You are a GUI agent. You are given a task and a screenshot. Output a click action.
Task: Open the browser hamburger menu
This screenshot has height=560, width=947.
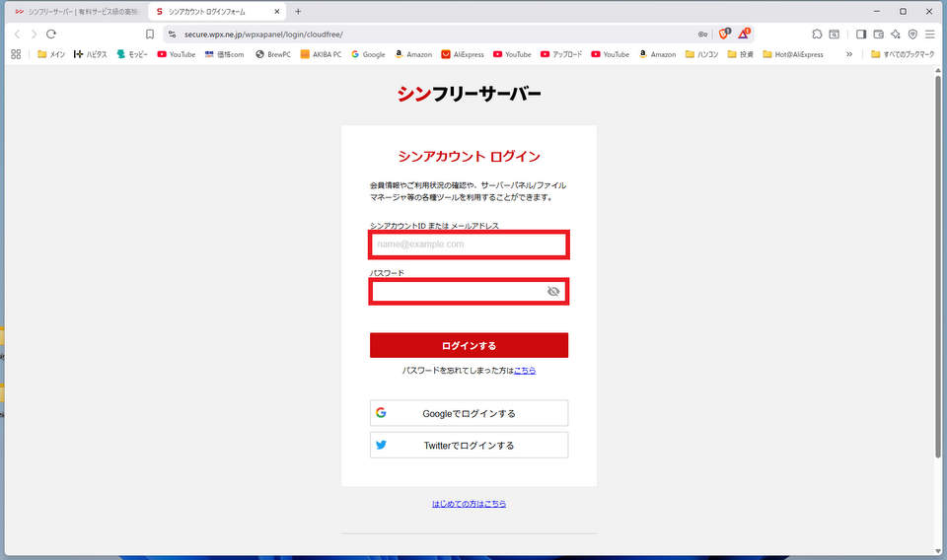click(x=929, y=34)
